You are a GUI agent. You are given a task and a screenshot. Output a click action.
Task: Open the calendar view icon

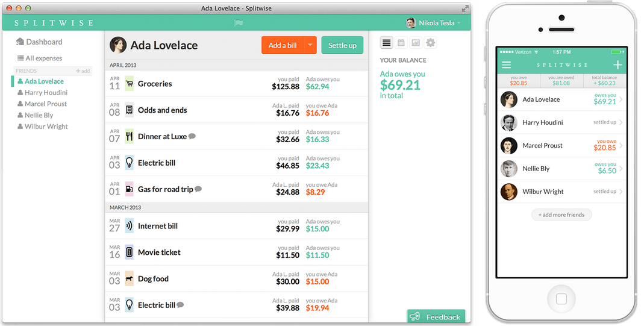pos(401,43)
